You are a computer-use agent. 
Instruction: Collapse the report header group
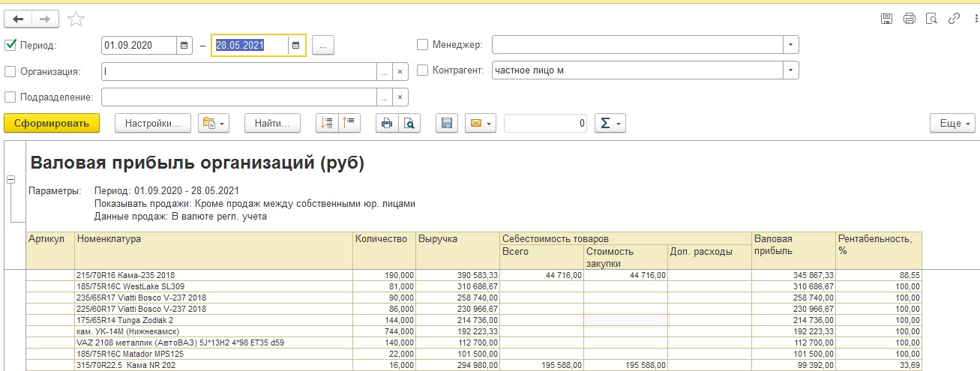11,180
